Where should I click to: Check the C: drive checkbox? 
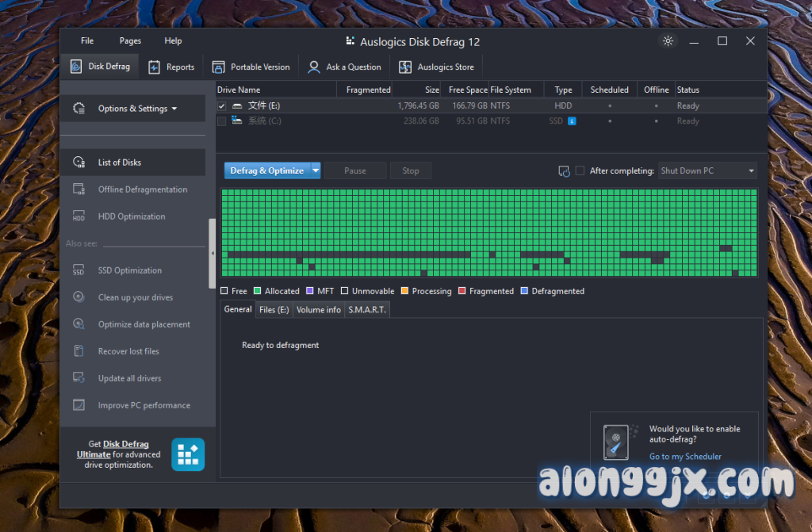[x=222, y=121]
